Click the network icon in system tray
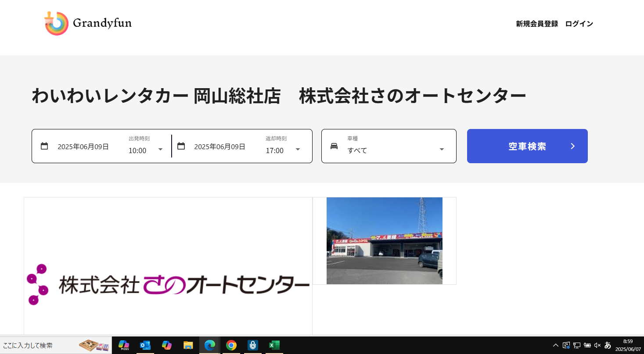This screenshot has height=354, width=644. 577,345
